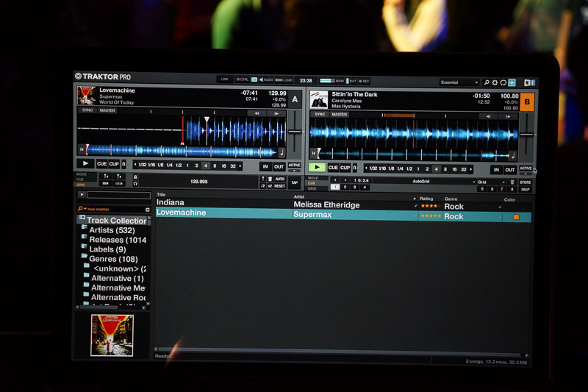This screenshot has height=392, width=588.
Task: Click the green play button on Deck B
Action: tap(318, 168)
